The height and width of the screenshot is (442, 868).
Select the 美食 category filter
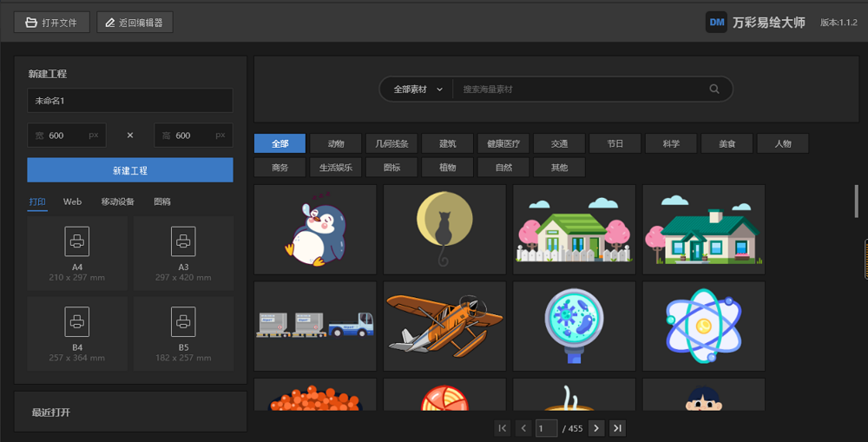click(727, 143)
